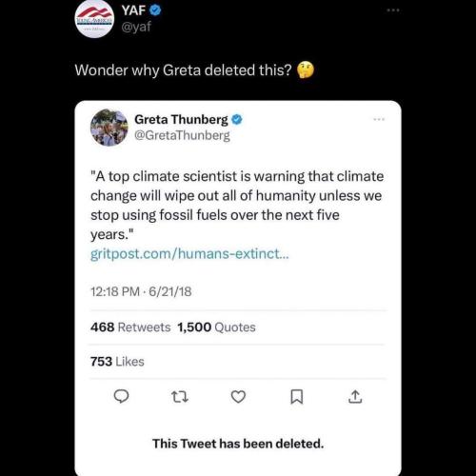The width and height of the screenshot is (476, 476).
Task: Open YAF tweet's three-dot menu
Action: [393, 10]
